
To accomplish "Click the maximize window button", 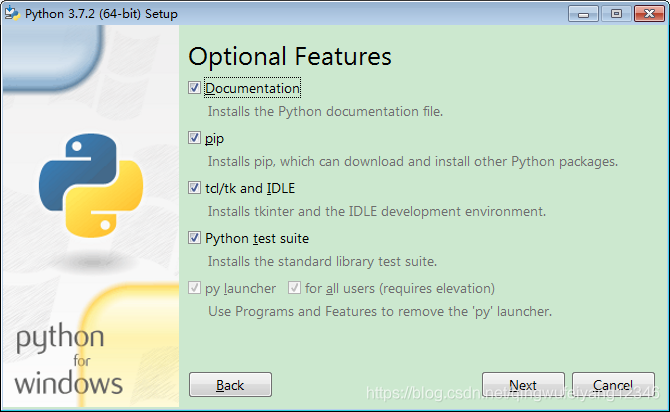I will point(616,14).
